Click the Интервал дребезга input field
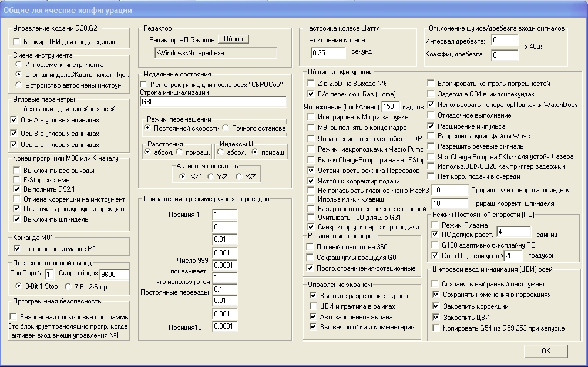The image size is (588, 367). 505,40
